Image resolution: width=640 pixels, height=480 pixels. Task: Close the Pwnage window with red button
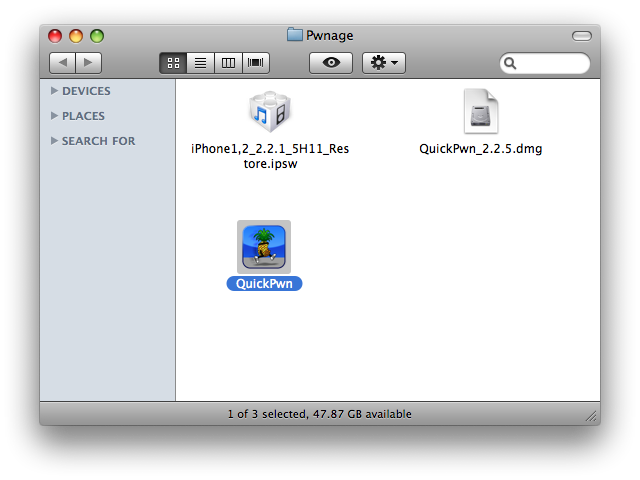(55, 36)
